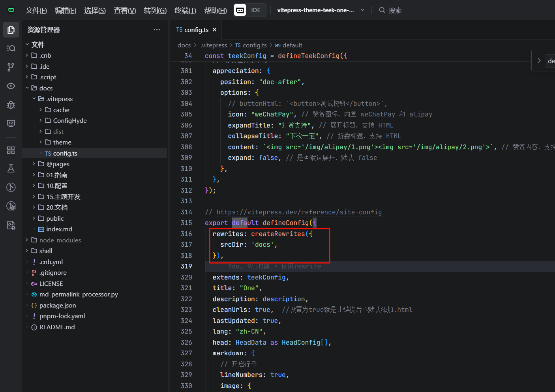The height and width of the screenshot is (392, 555).
Task: Open the Extensions grid icon
Action: (11, 150)
